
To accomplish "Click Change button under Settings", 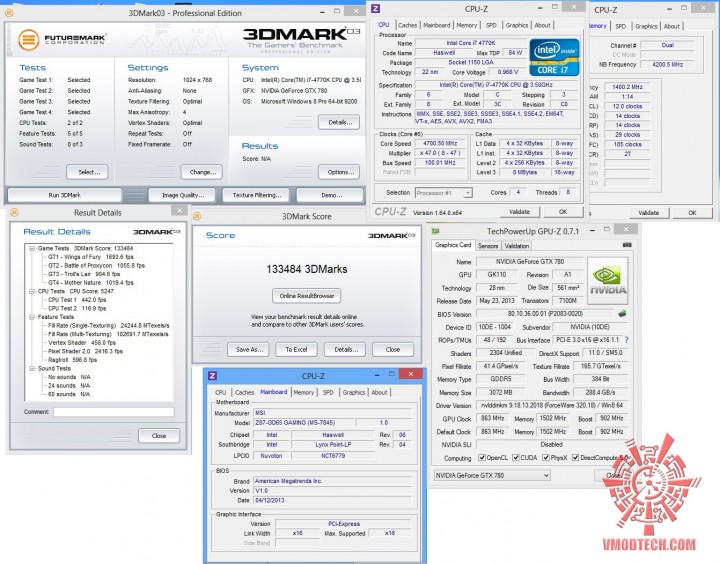I will click(201, 172).
